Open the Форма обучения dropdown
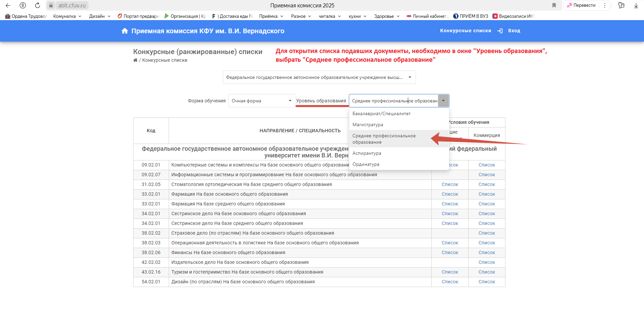644x335 pixels. tap(262, 101)
